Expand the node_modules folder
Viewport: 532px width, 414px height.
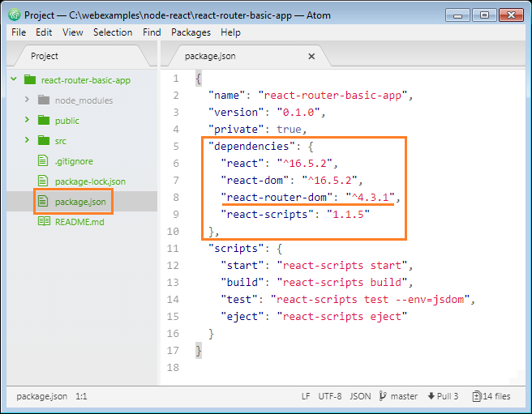27,100
